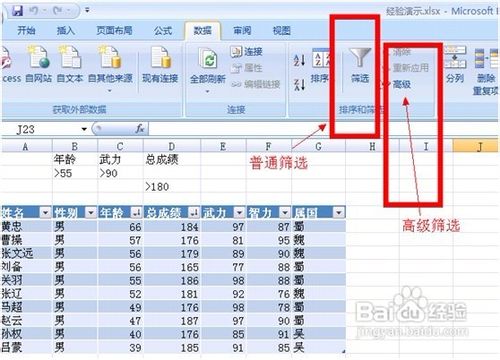
Task: Click the name cell 曹操
Action: tap(27, 240)
